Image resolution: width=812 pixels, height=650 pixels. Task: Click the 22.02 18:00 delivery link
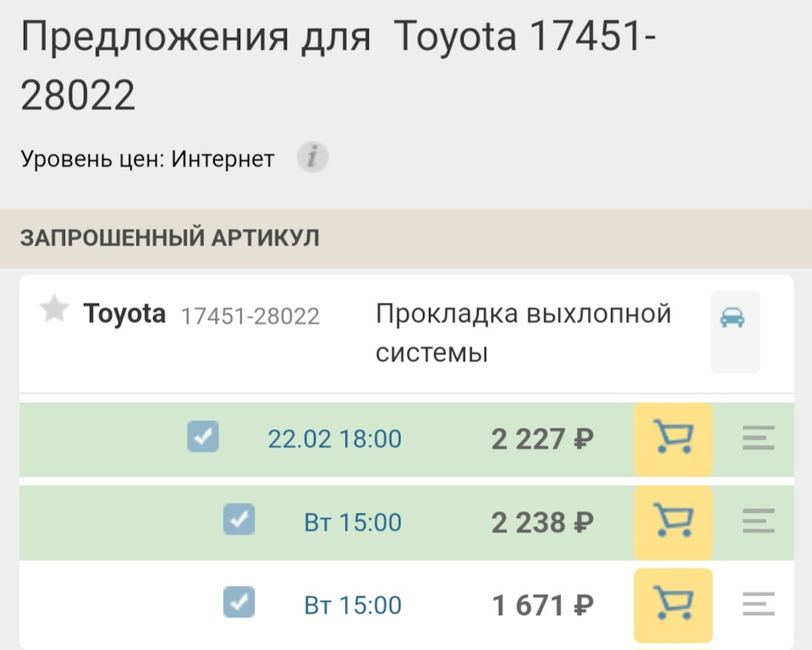pos(335,438)
